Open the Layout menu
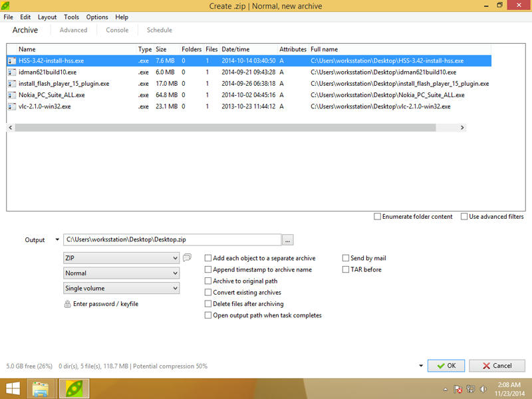Screen dimensions: 532x399 [47, 17]
